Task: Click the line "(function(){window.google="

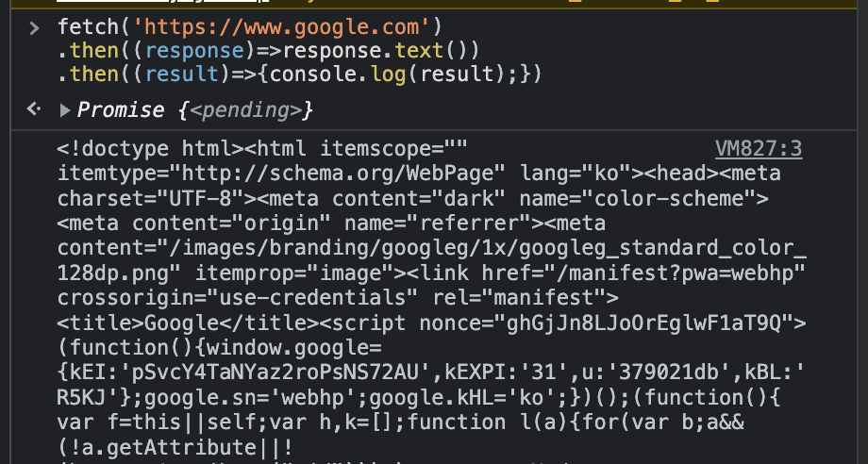Action: (x=220, y=348)
